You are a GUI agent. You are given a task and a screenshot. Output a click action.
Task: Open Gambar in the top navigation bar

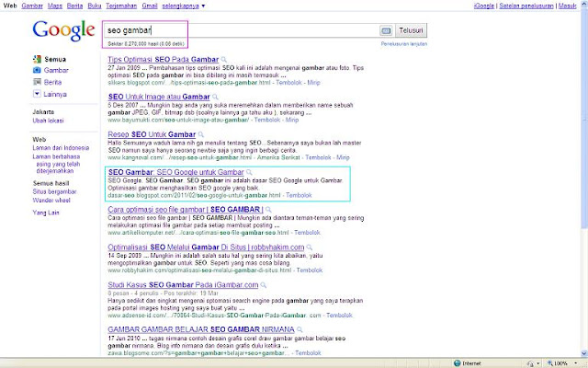32,6
